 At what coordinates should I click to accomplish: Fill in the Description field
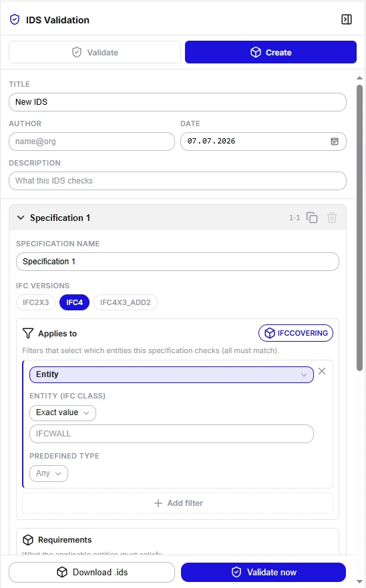(178, 181)
